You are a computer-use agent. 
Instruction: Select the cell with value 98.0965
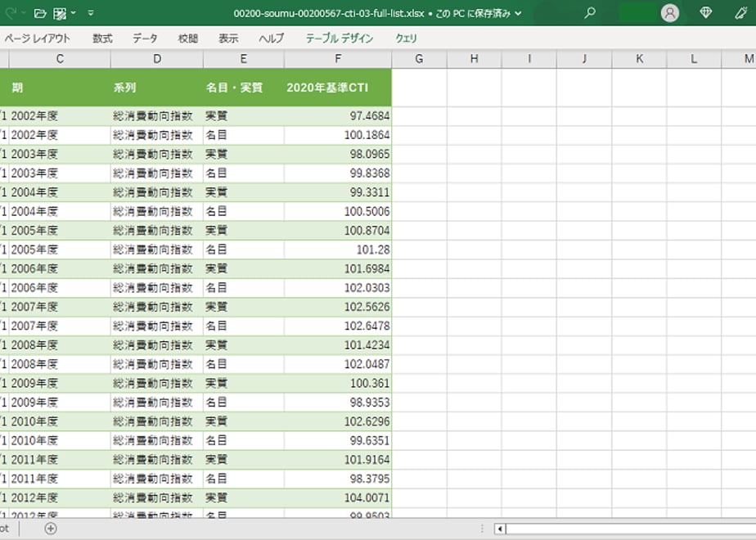(338, 155)
